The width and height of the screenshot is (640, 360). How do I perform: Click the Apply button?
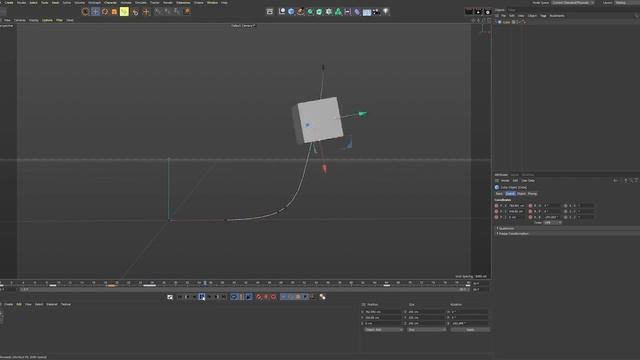coord(470,329)
